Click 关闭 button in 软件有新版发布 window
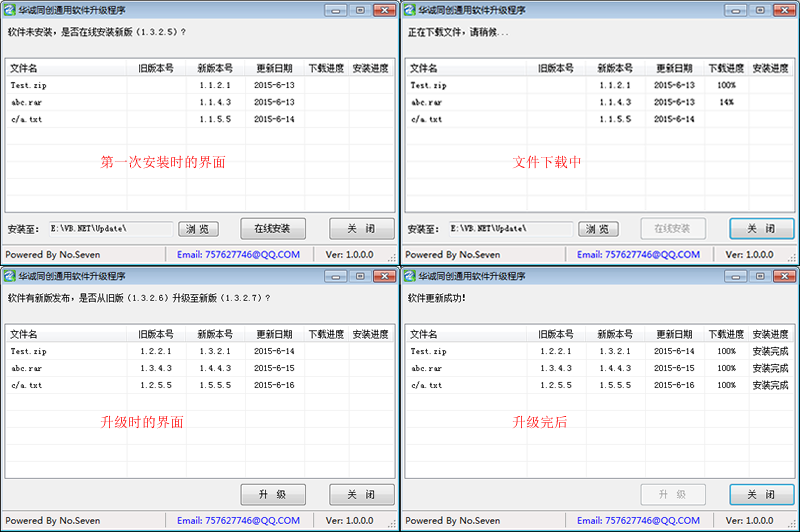 tap(362, 494)
